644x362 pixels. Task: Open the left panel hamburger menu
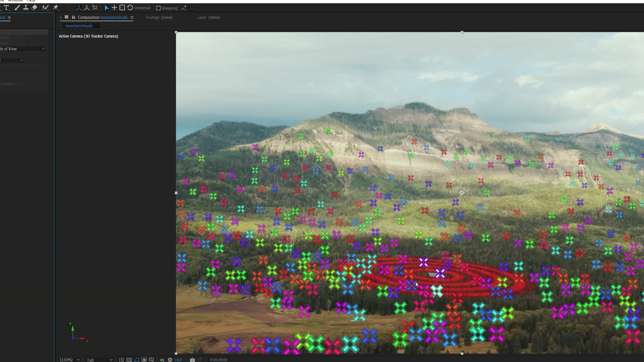[x=9, y=18]
